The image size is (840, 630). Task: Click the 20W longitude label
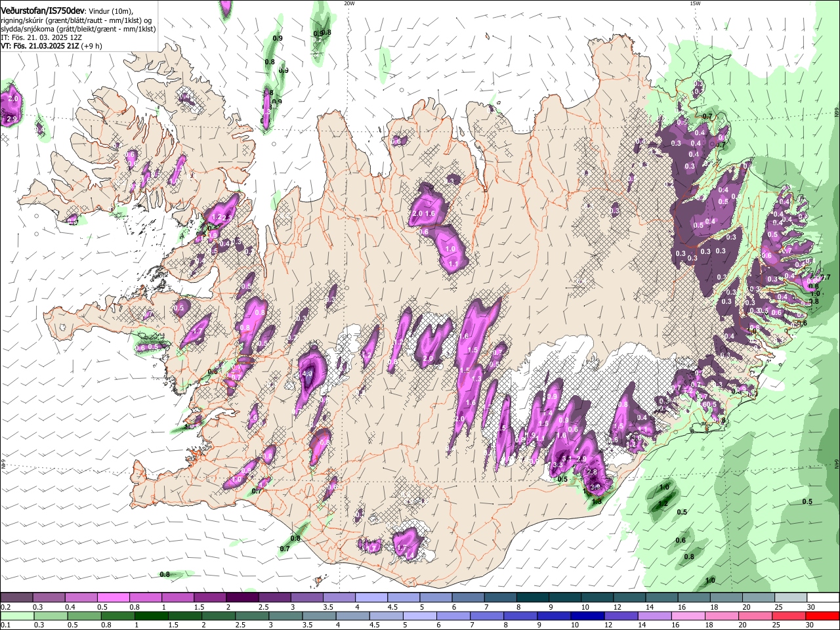(349, 3)
